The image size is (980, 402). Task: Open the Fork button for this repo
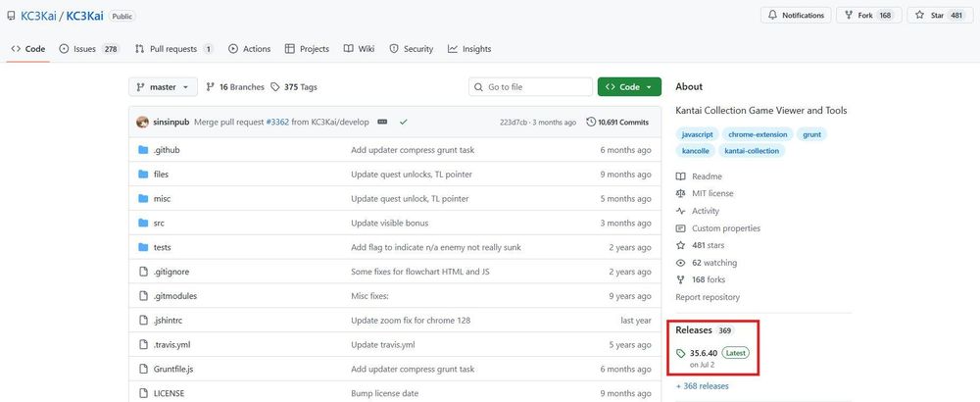[x=867, y=15]
